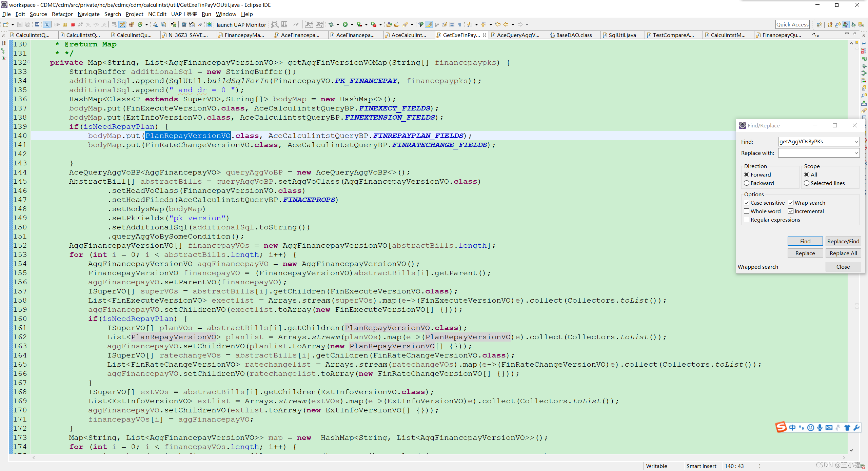Image resolution: width=868 pixels, height=471 pixels.
Task: Click the Debug bug icon in toolbar
Action: coord(331,24)
